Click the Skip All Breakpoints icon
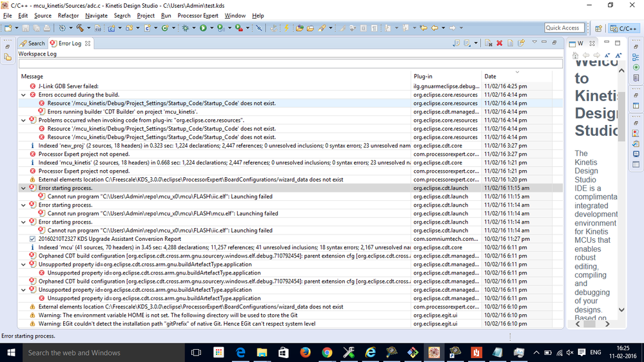This screenshot has height=362, width=644. [259, 28]
